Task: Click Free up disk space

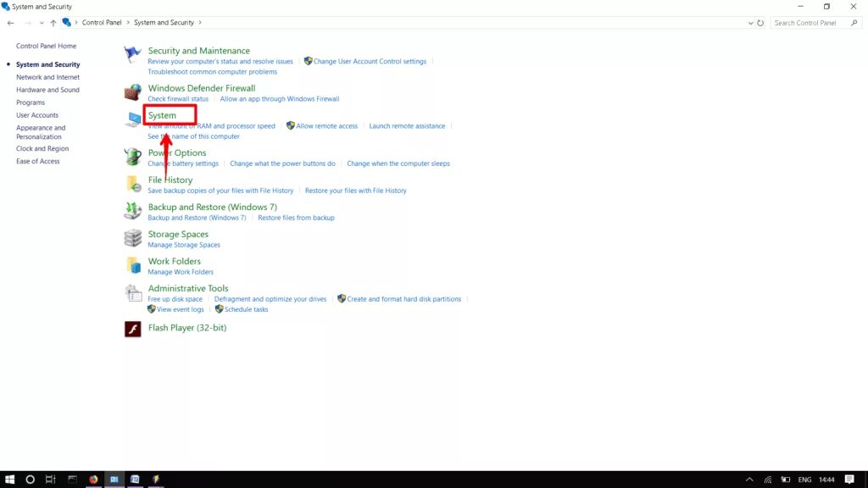Action: (175, 299)
